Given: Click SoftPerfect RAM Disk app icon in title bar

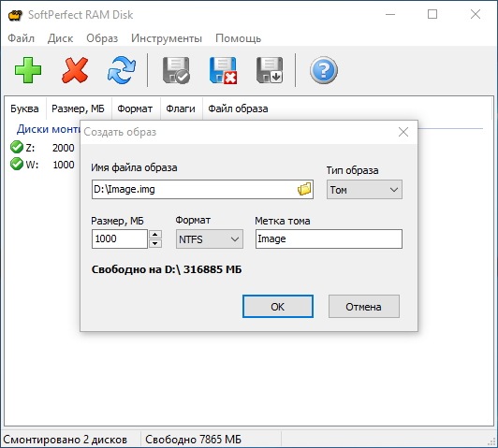Looking at the screenshot, I should tap(15, 15).
